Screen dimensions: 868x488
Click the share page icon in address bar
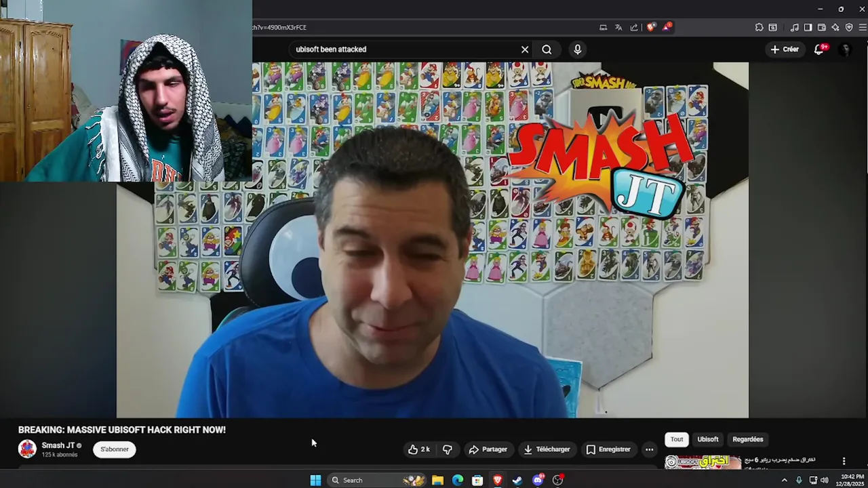tap(634, 28)
